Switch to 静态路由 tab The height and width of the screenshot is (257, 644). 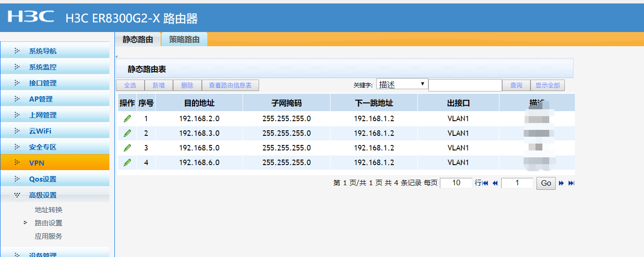138,39
